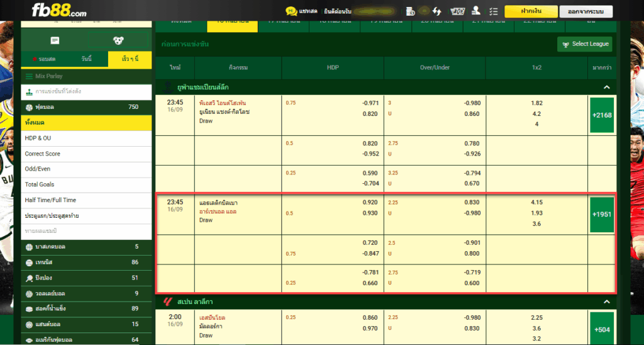Viewport: 644px width, 345px height.
Task: Click the Champions League logo icon
Action: tap(167, 87)
